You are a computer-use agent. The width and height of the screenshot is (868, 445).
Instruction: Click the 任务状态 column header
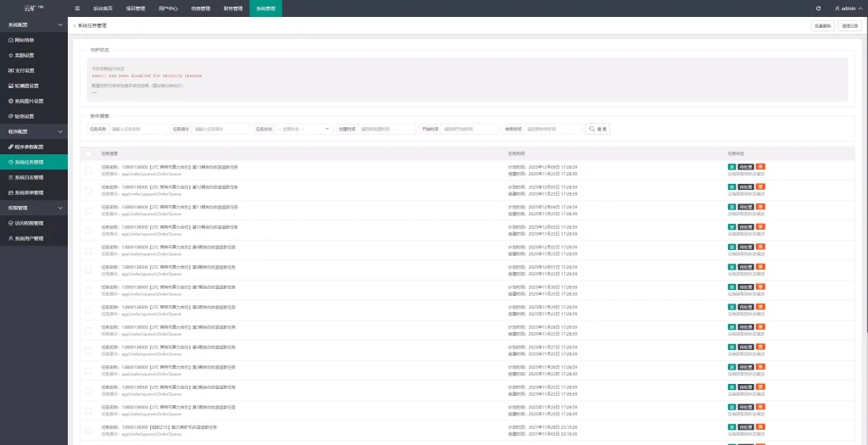coord(737,153)
